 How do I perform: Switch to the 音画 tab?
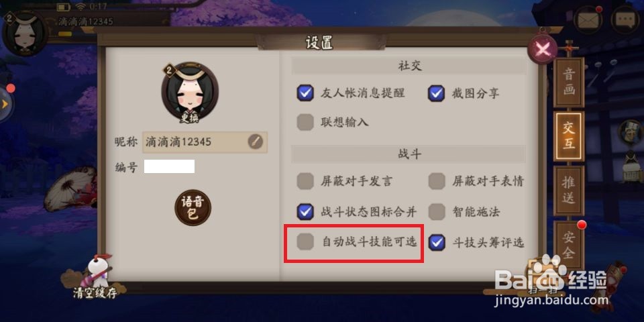(x=569, y=83)
